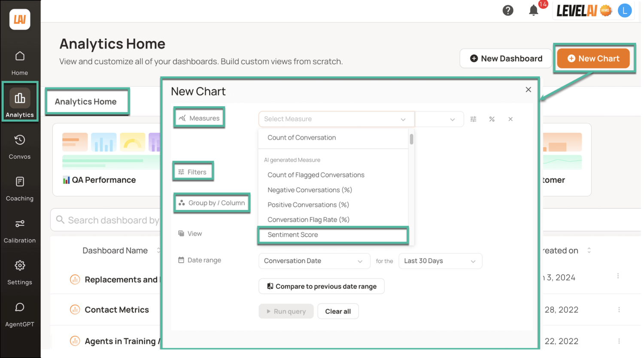The height and width of the screenshot is (358, 644).
Task: Remove the measure row with X icon
Action: [x=510, y=119]
